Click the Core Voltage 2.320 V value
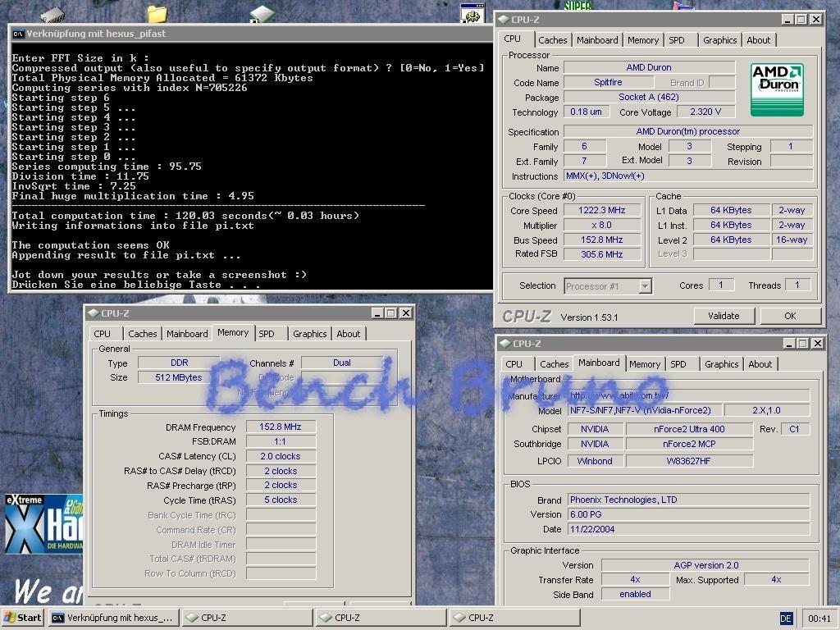The width and height of the screenshot is (840, 630). point(705,112)
